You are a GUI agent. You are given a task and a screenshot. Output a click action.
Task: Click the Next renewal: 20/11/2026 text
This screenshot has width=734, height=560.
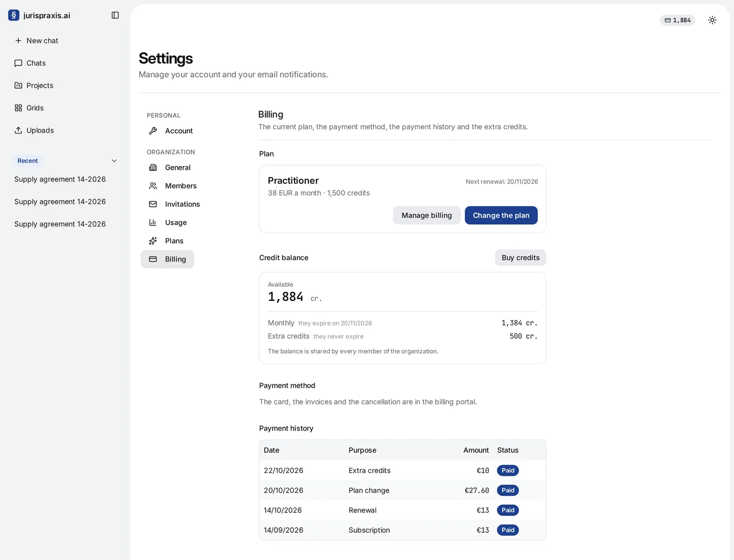click(x=502, y=182)
